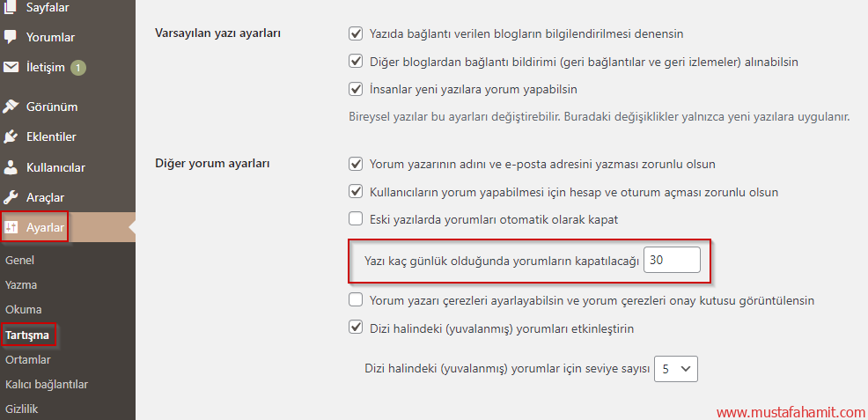The height and width of the screenshot is (420, 868).
Task: Go to Genel settings page
Action: click(19, 261)
